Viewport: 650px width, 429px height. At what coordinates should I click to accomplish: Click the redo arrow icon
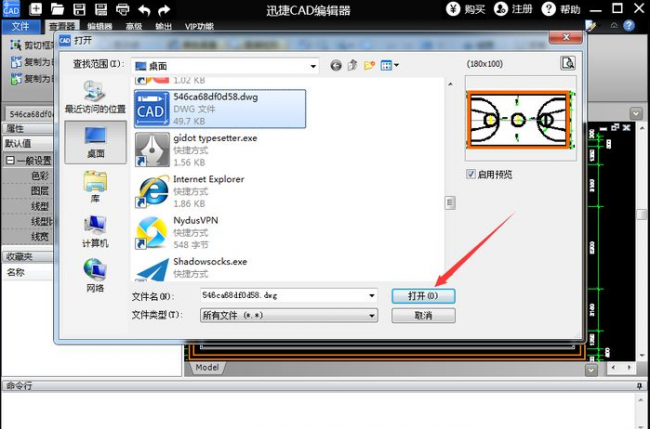tap(164, 10)
